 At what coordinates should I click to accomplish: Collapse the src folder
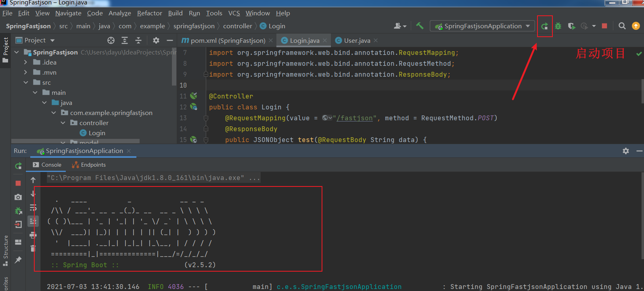(26, 82)
